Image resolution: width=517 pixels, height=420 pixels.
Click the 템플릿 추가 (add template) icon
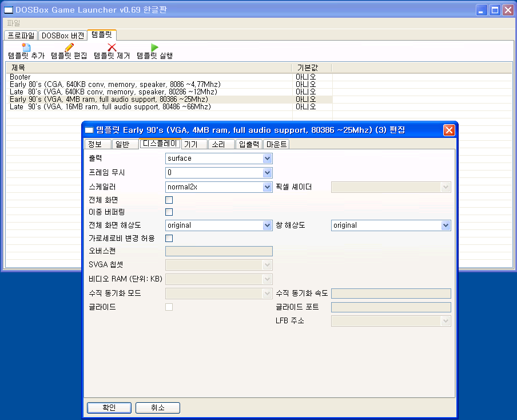point(26,47)
